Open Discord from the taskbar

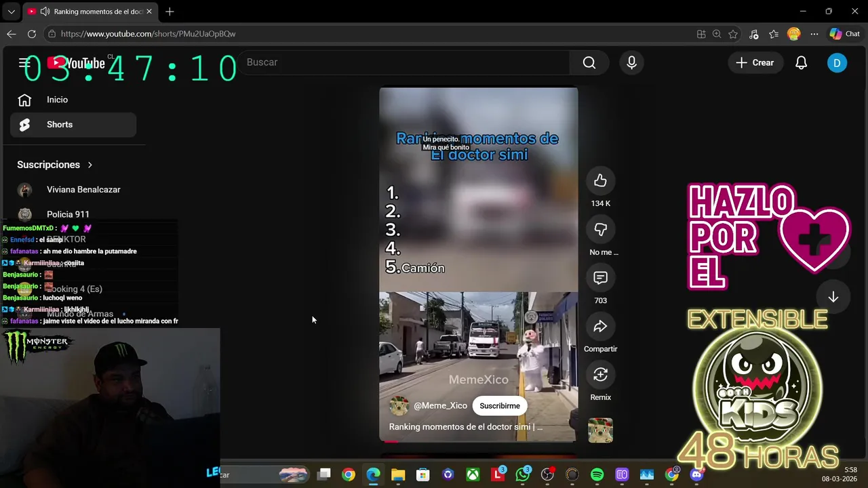coord(696,475)
